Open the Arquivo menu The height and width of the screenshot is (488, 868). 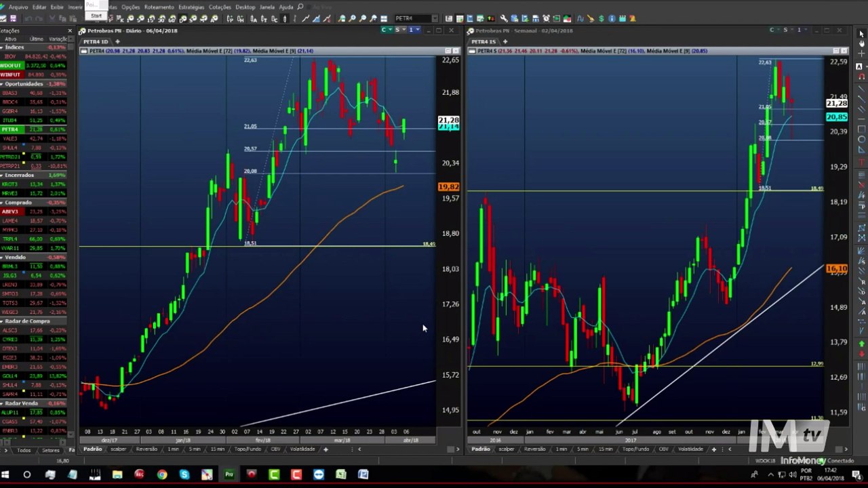click(18, 7)
